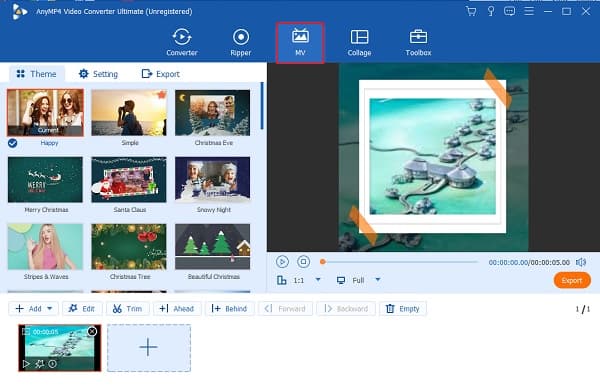Open the feedback chat icon
This screenshot has height=390, width=600.
coord(509,11)
